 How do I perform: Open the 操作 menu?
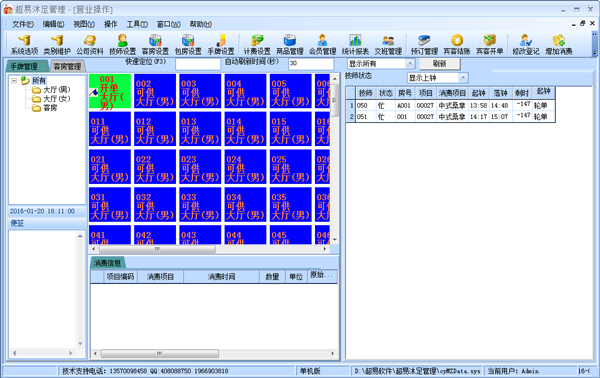click(111, 24)
